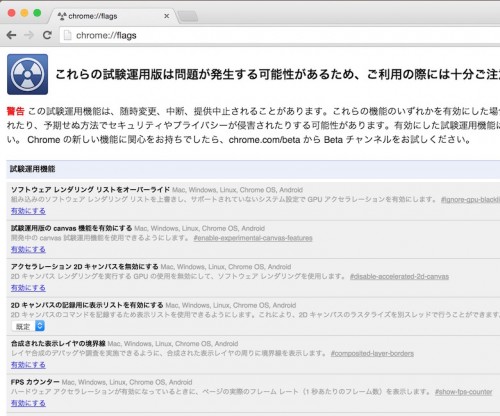This screenshot has height=416, width=500.
Task: Open the #enable-experimental-canvas-features anchor link
Action: 253,238
